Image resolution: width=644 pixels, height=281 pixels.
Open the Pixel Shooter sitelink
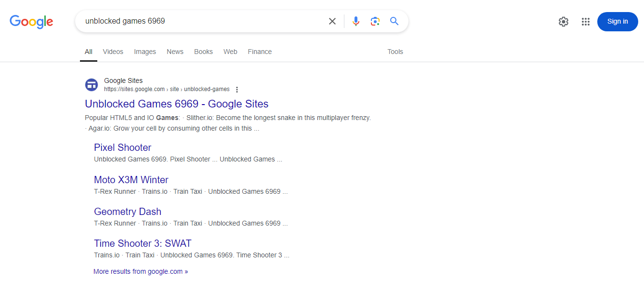(x=122, y=147)
